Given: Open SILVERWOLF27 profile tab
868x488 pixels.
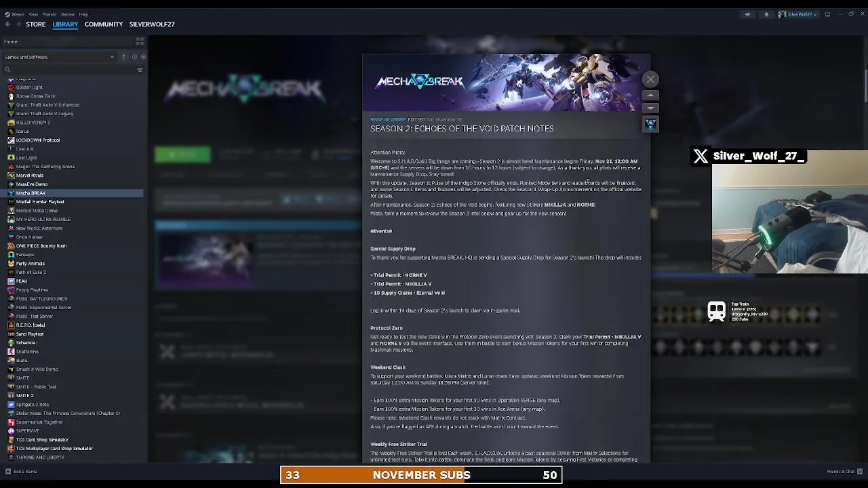Looking at the screenshot, I should 152,24.
